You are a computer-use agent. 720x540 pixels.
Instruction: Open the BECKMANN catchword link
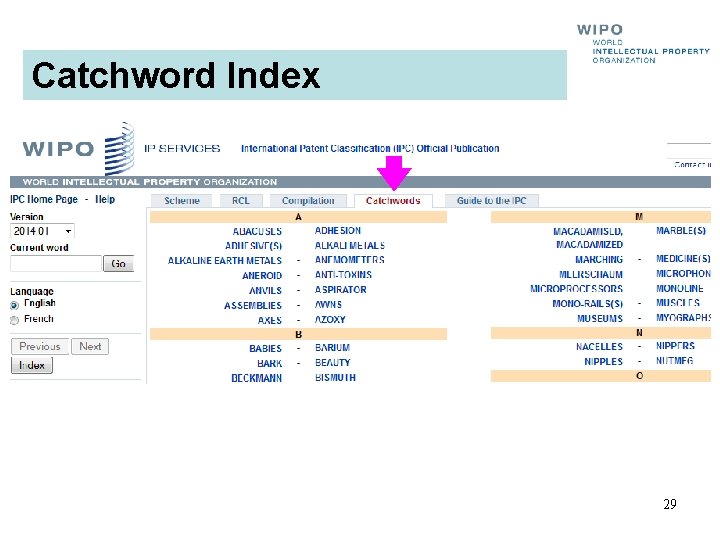tap(256, 378)
